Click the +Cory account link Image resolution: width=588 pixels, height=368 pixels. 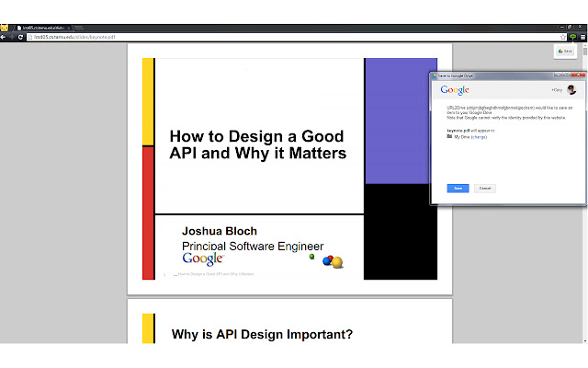pyautogui.click(x=556, y=90)
